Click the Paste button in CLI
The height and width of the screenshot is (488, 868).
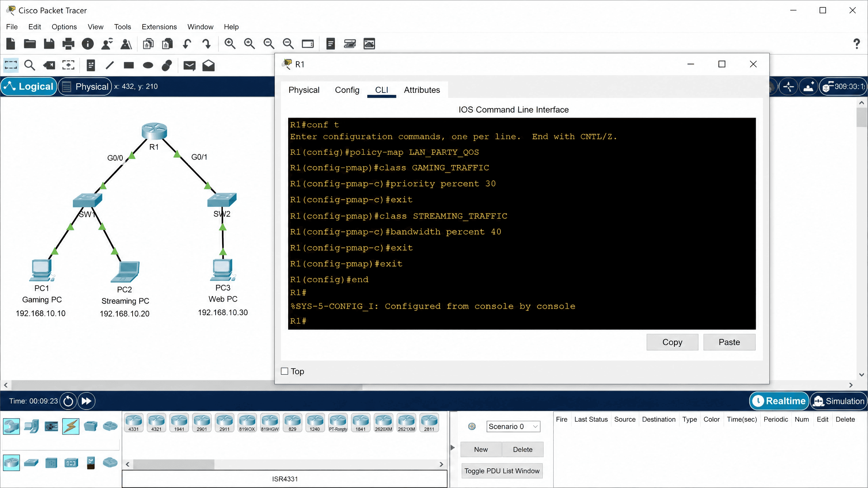click(x=729, y=342)
